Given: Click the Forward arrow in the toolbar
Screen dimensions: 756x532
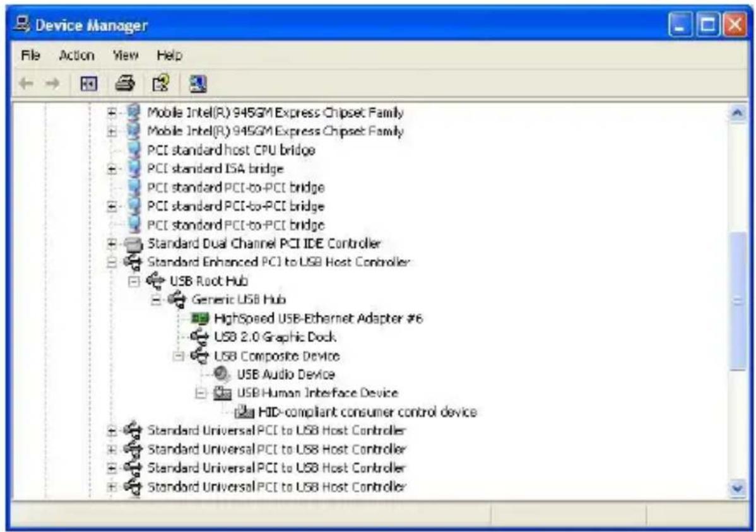Looking at the screenshot, I should pyautogui.click(x=52, y=84).
